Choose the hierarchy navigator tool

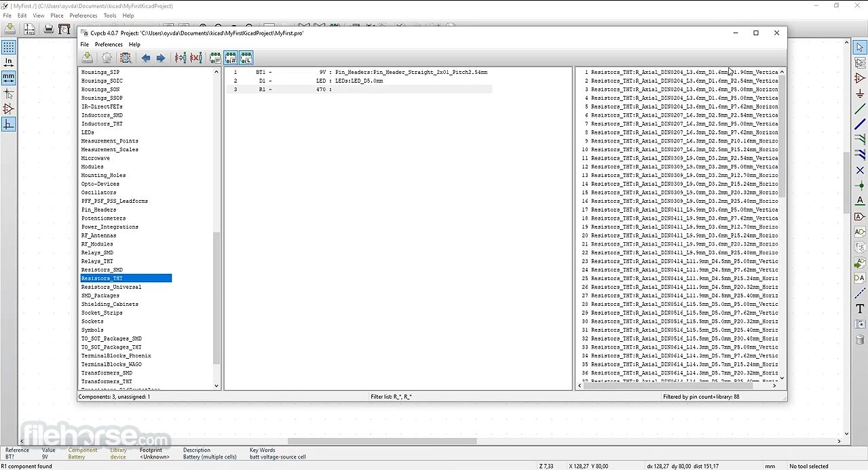(x=860, y=63)
